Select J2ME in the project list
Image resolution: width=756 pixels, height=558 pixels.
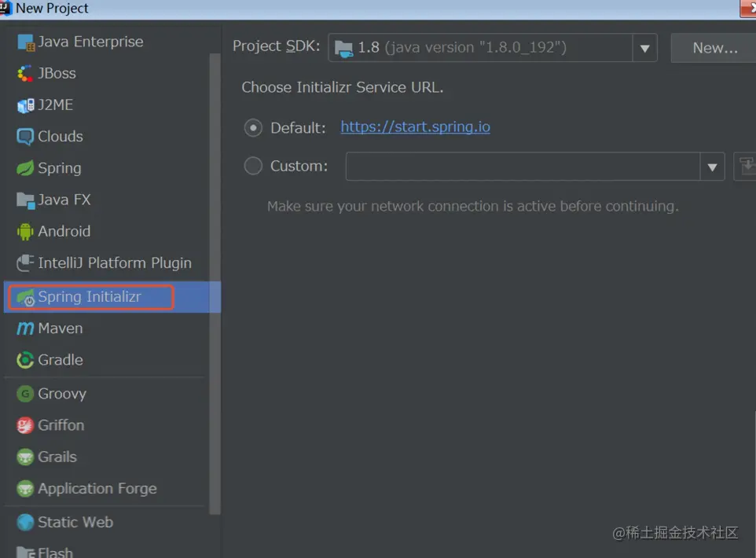tap(56, 105)
